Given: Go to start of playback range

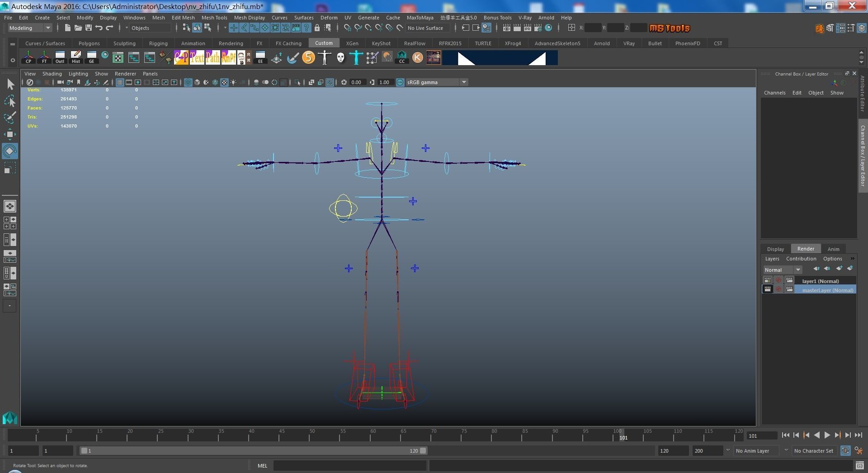Looking at the screenshot, I should (786, 435).
